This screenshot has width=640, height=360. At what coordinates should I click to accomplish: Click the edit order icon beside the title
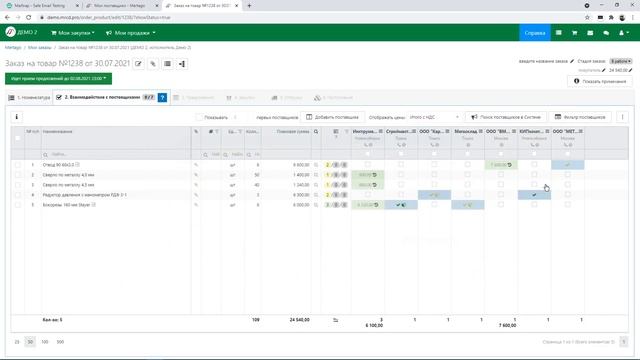[138, 64]
